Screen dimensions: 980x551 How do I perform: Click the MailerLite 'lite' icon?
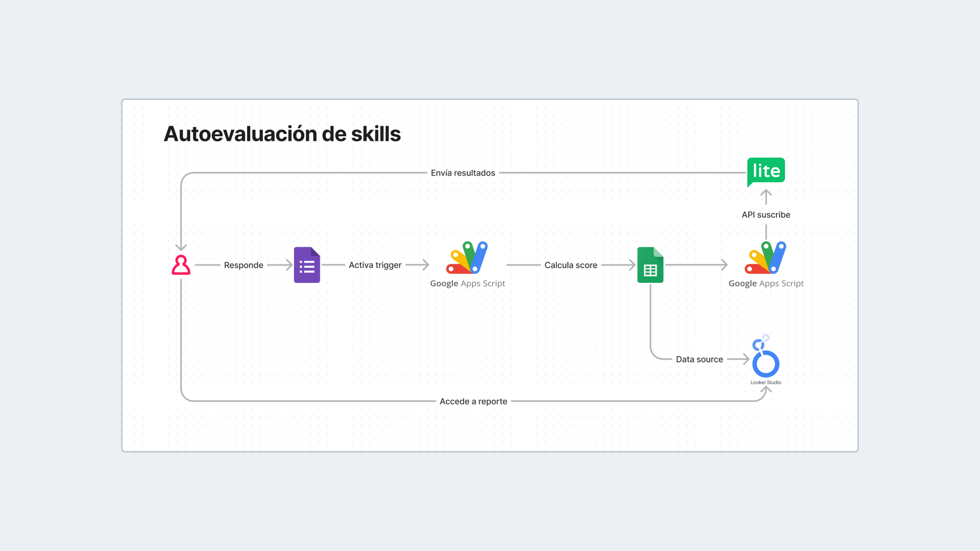tap(766, 171)
